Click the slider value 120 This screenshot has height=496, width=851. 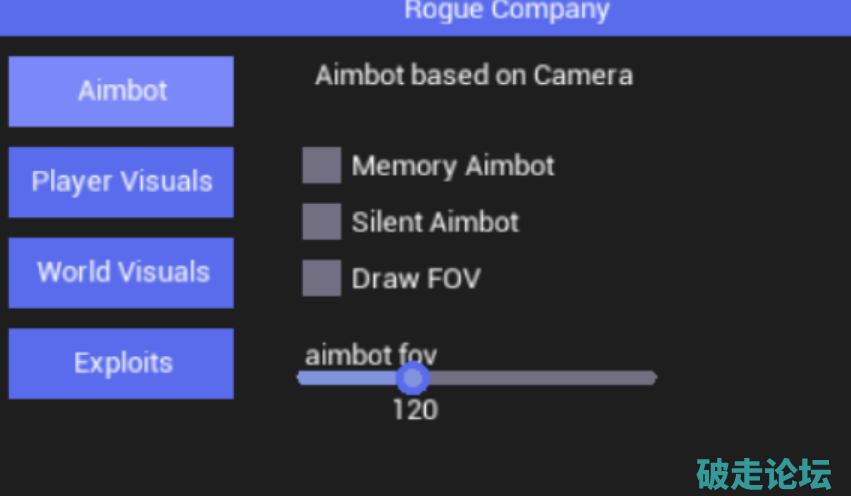coord(414,409)
